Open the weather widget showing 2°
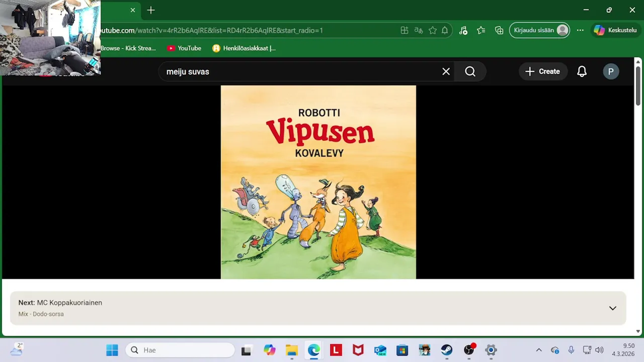The width and height of the screenshot is (644, 362). coord(16,349)
